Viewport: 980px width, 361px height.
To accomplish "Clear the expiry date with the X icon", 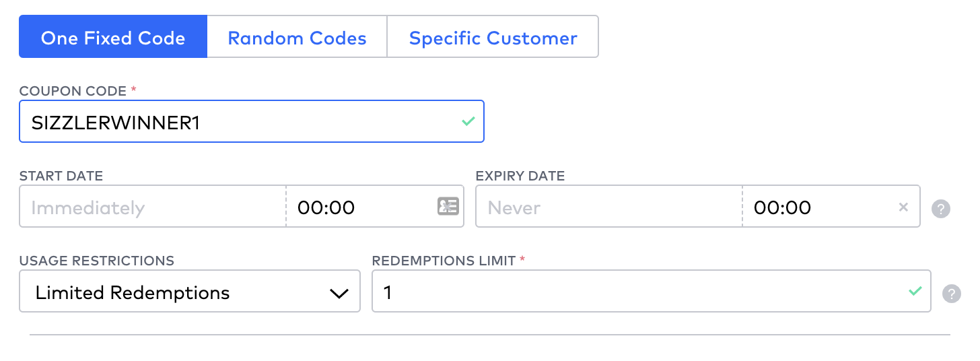I will pyautogui.click(x=904, y=207).
